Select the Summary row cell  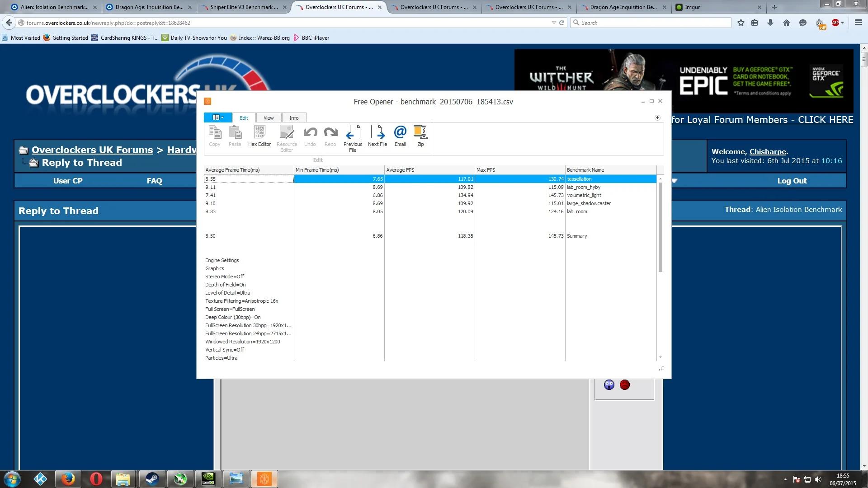coord(610,236)
